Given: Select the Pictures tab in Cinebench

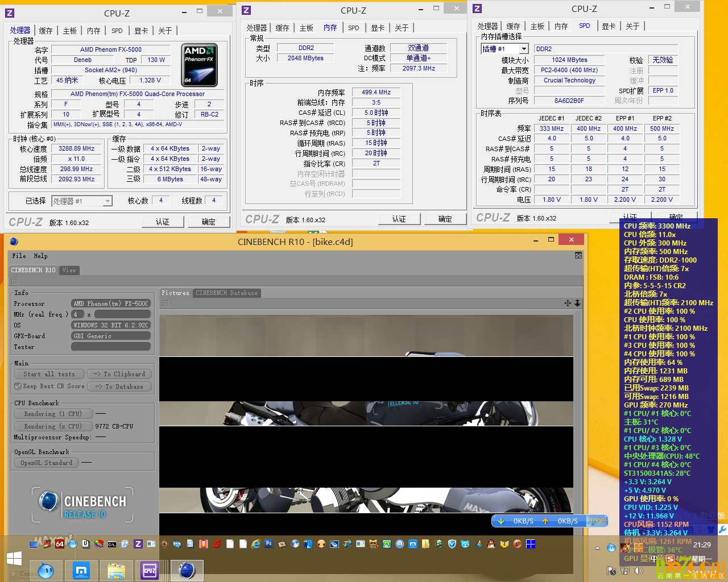Looking at the screenshot, I should click(x=175, y=293).
